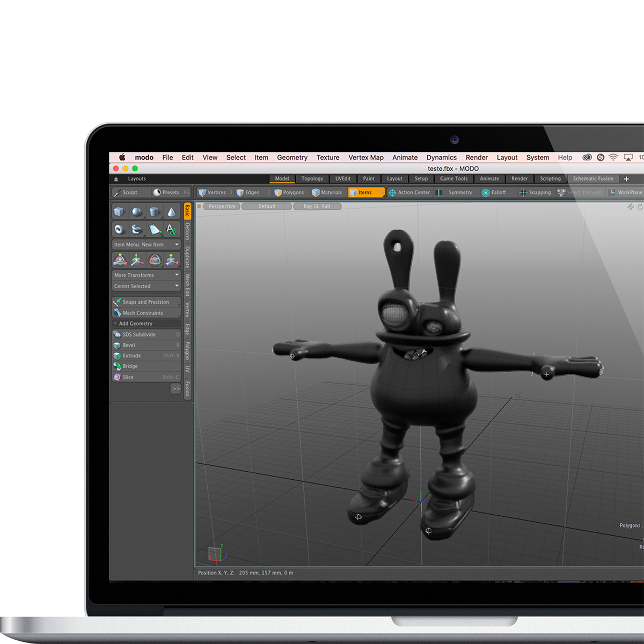Activate the Move tool icon

[x=137, y=260]
